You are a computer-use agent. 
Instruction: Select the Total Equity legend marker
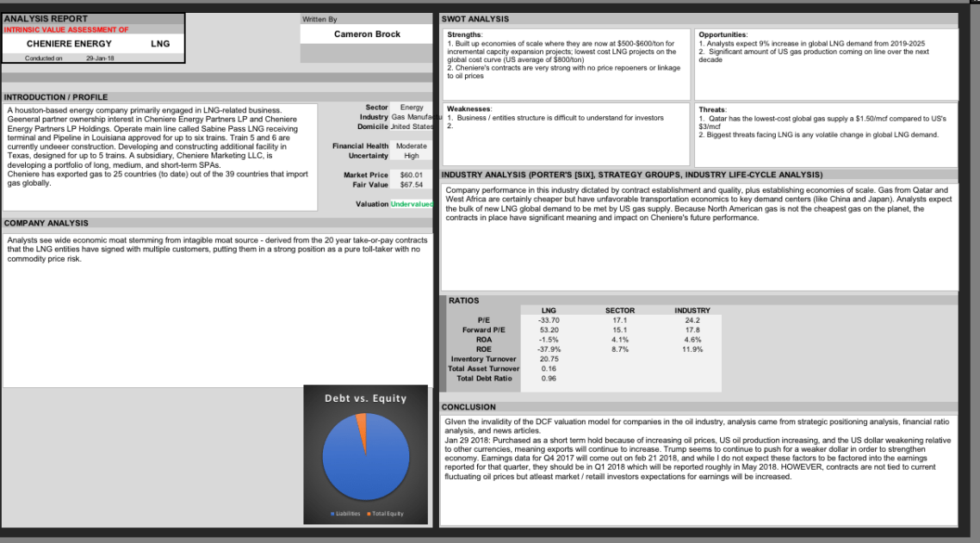click(369, 514)
